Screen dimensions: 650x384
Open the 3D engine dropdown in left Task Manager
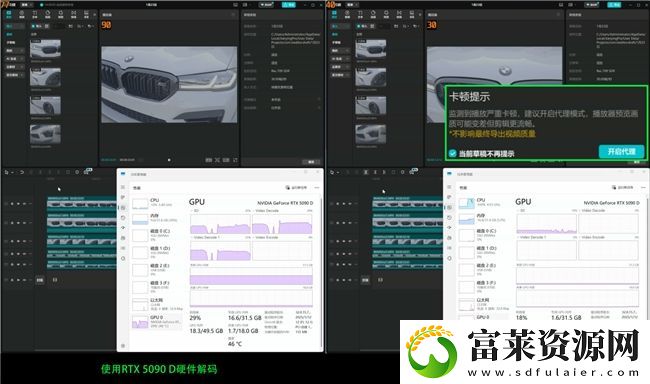[x=194, y=211]
